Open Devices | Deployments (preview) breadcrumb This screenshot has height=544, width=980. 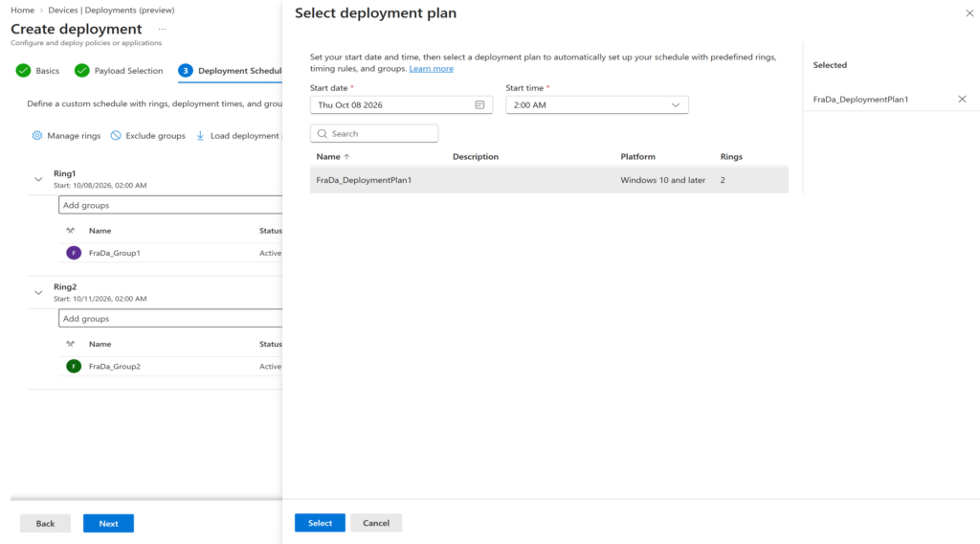pyautogui.click(x=111, y=10)
